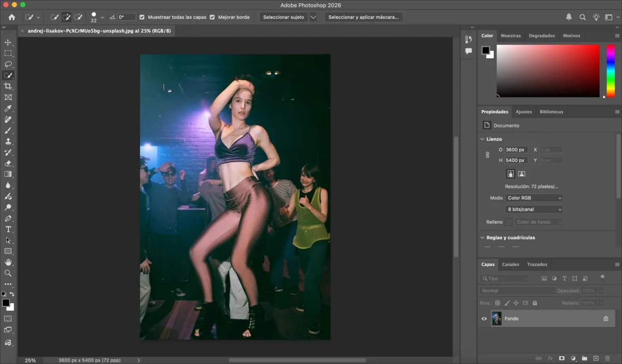This screenshot has width=622, height=364.
Task: Activate the Crop tool
Action: tap(8, 86)
